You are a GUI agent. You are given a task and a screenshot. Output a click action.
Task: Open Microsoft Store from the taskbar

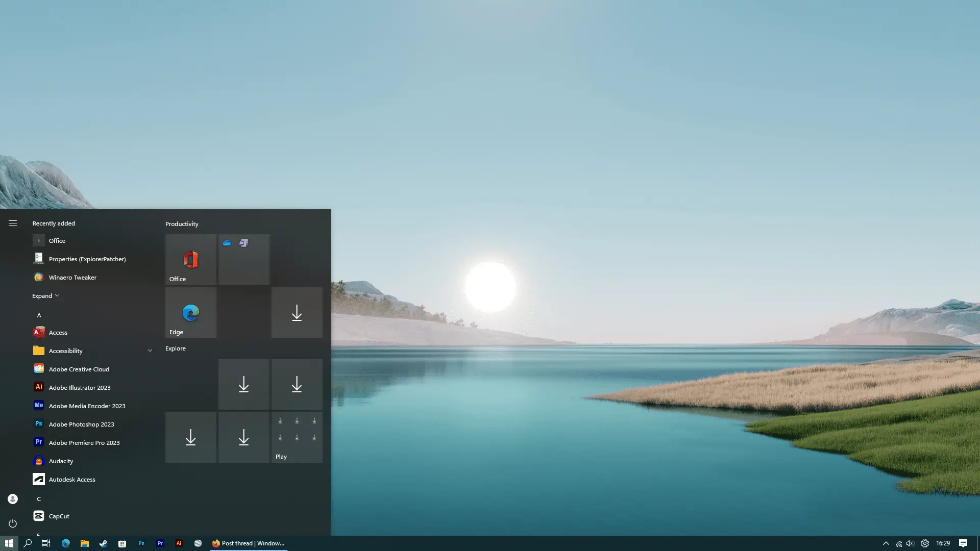click(x=122, y=543)
